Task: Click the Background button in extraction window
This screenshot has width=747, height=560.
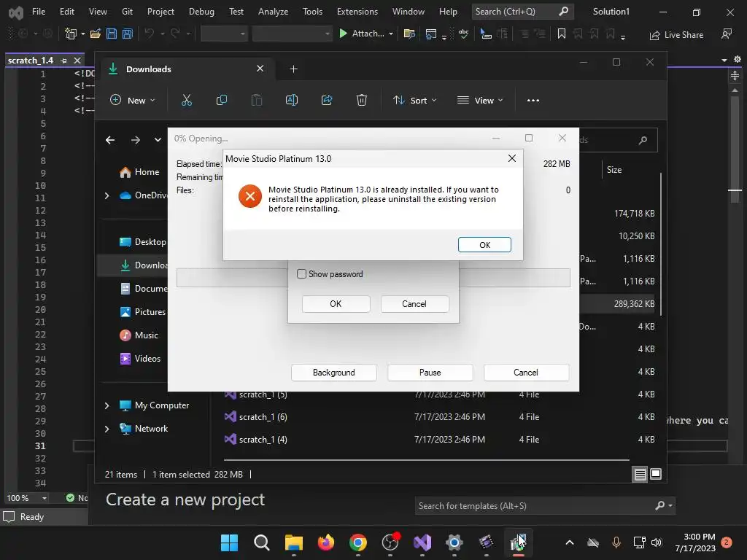Action: 333,373
